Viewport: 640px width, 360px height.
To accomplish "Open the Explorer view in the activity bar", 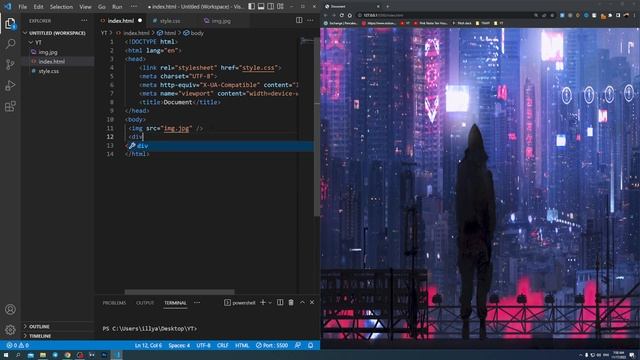I will click(x=10, y=24).
